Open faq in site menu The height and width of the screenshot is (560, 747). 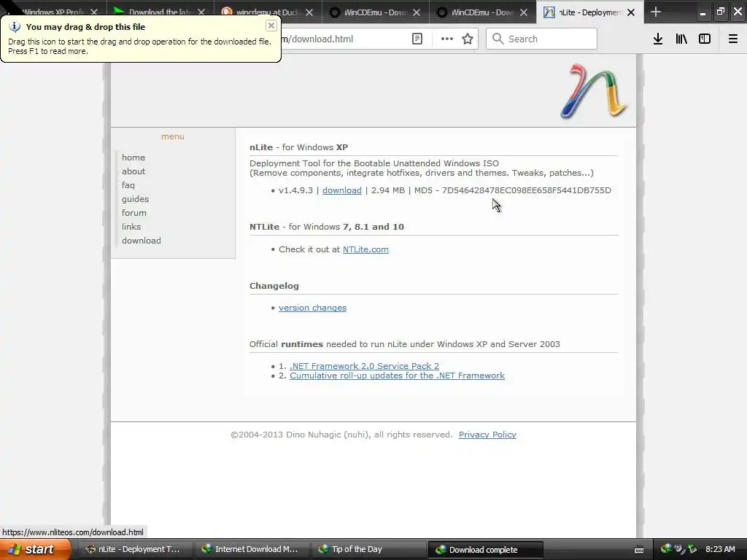coord(128,185)
